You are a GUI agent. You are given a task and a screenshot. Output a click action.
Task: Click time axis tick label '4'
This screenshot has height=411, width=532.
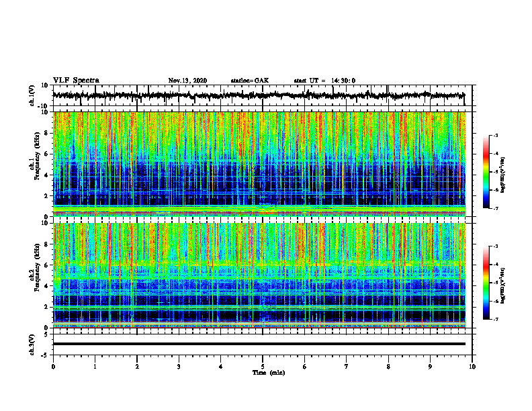pyautogui.click(x=221, y=367)
